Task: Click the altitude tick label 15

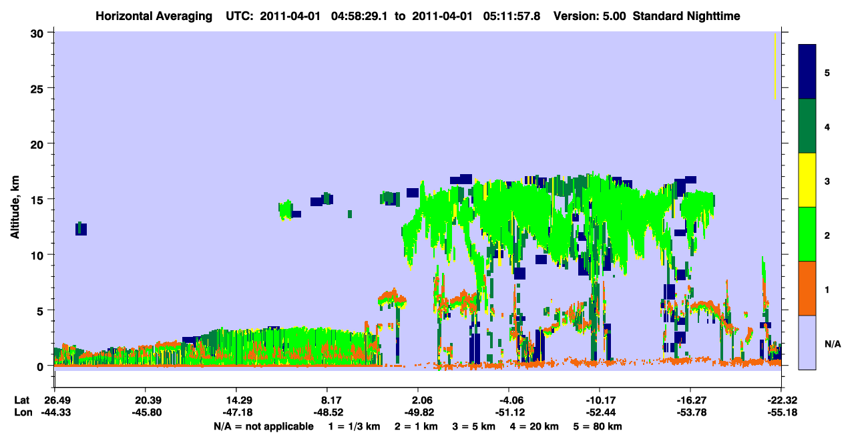Action: click(38, 199)
